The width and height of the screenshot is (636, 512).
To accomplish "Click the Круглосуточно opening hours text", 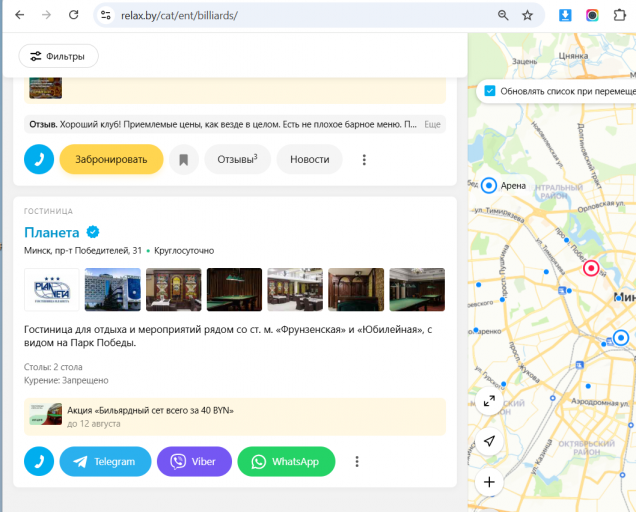I will pos(184,251).
